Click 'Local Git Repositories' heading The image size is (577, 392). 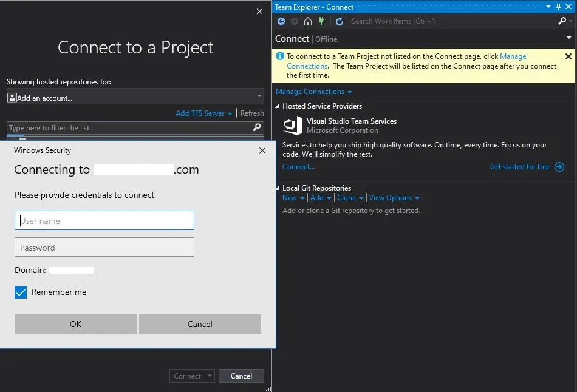pyautogui.click(x=316, y=188)
